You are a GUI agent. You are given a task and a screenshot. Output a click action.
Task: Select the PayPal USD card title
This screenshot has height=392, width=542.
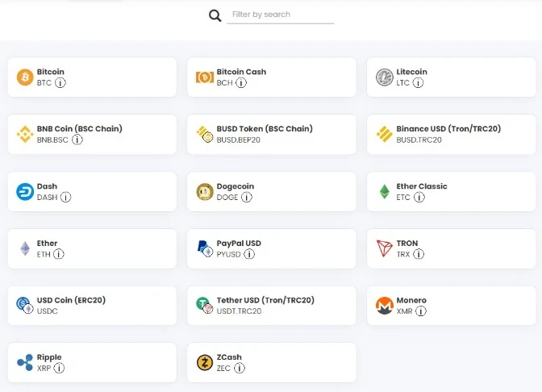(239, 244)
